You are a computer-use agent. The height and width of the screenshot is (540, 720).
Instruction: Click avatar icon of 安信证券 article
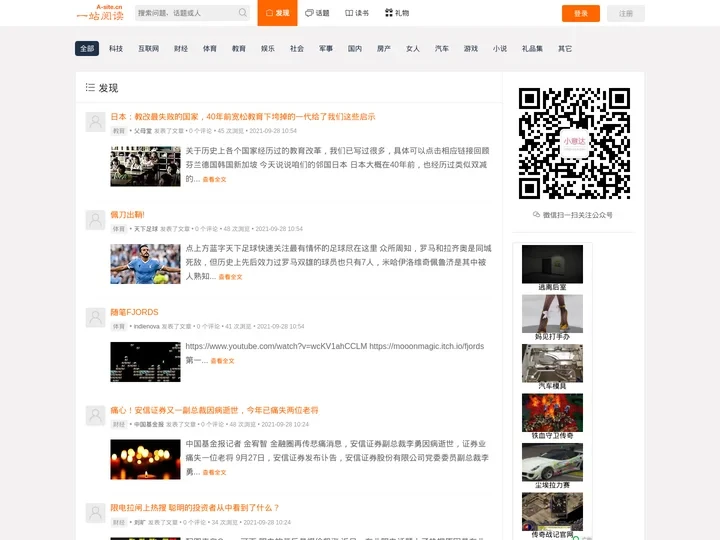coord(96,416)
